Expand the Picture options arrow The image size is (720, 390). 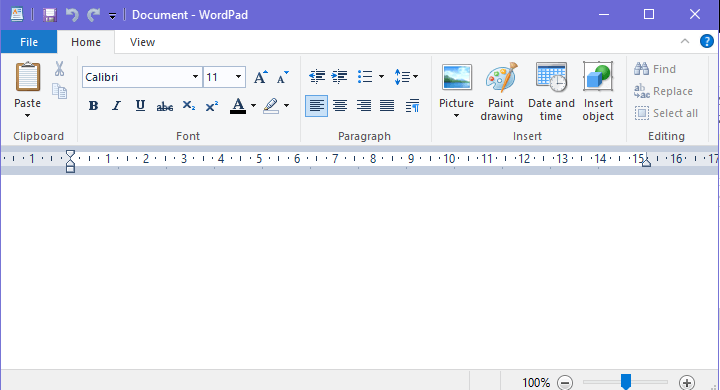(456, 116)
